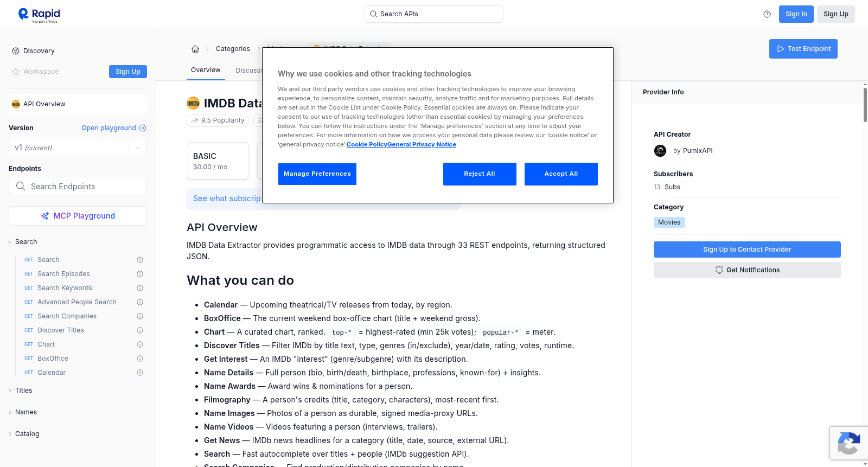
Task: Click the sparkle icon in MCP Playground
Action: tap(45, 216)
